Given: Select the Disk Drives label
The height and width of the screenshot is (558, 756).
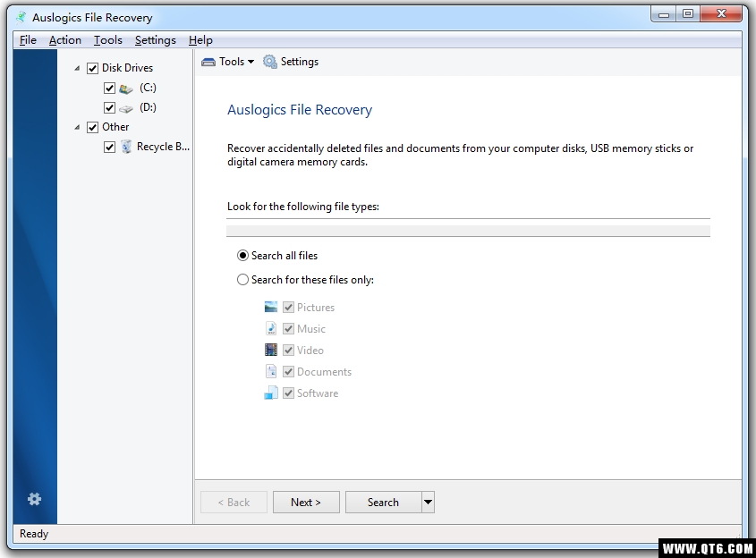Looking at the screenshot, I should point(127,68).
